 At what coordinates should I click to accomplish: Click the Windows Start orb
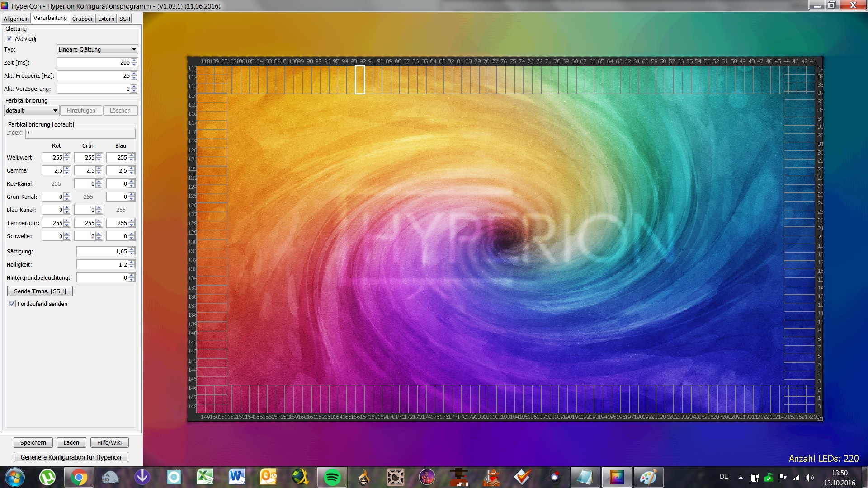[x=15, y=477]
